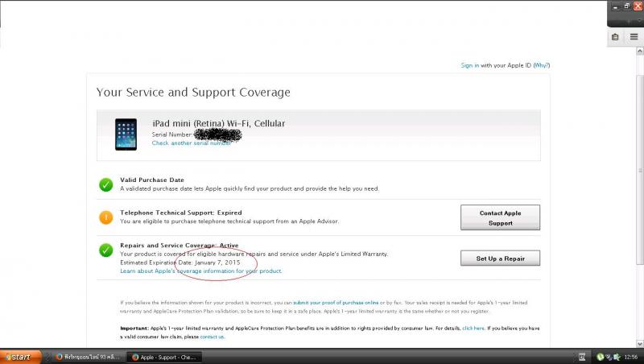The image size is (644, 364).
Task: Click Check another serial number link
Action: tap(192, 143)
